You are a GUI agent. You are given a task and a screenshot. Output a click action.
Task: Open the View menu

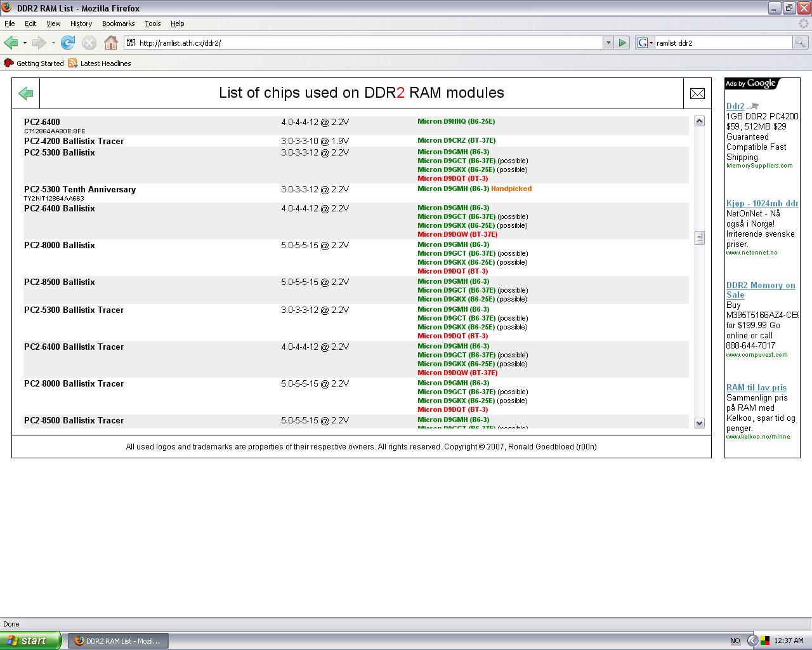[53, 23]
